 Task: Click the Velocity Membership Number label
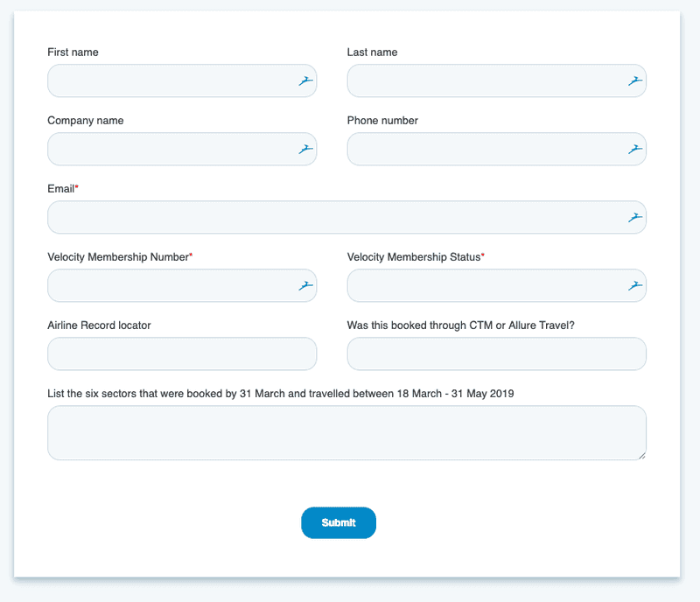(x=118, y=257)
